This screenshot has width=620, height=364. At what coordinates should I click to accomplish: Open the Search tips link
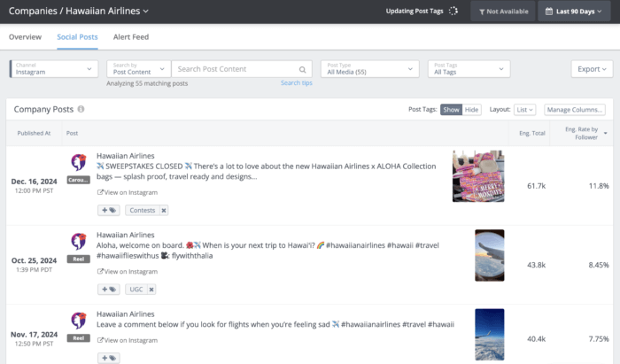297,82
